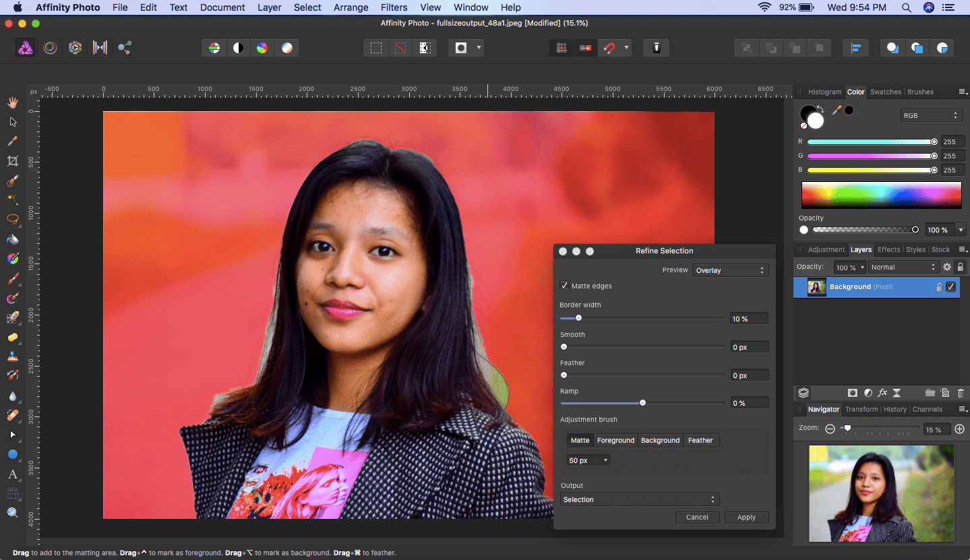
Task: Zoom in with the Navigator plus icon
Action: [959, 429]
